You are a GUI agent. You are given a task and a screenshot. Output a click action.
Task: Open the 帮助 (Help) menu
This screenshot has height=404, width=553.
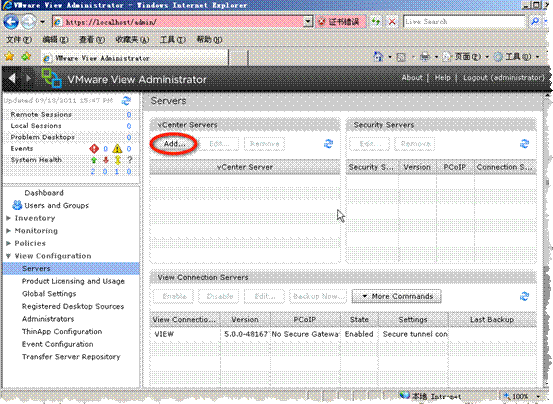click(x=209, y=39)
